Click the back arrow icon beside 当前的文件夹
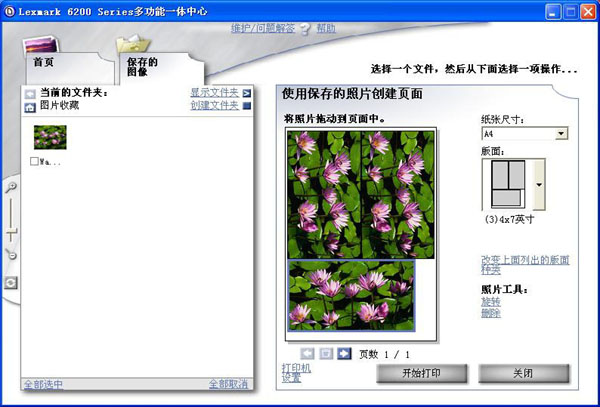 point(30,93)
